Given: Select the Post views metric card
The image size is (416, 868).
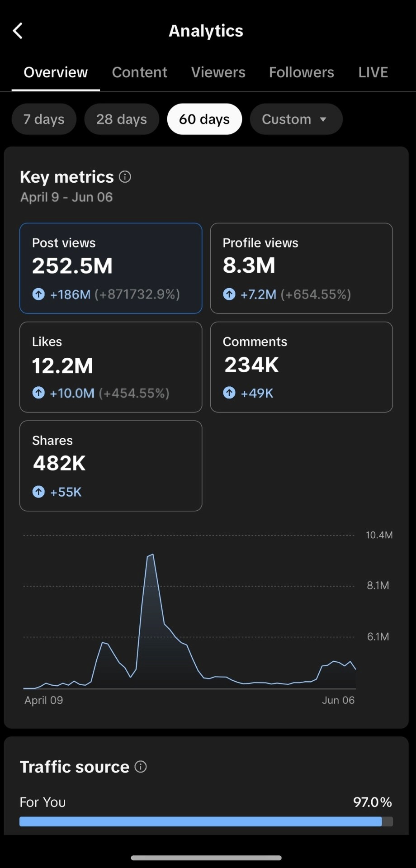Looking at the screenshot, I should point(111,268).
